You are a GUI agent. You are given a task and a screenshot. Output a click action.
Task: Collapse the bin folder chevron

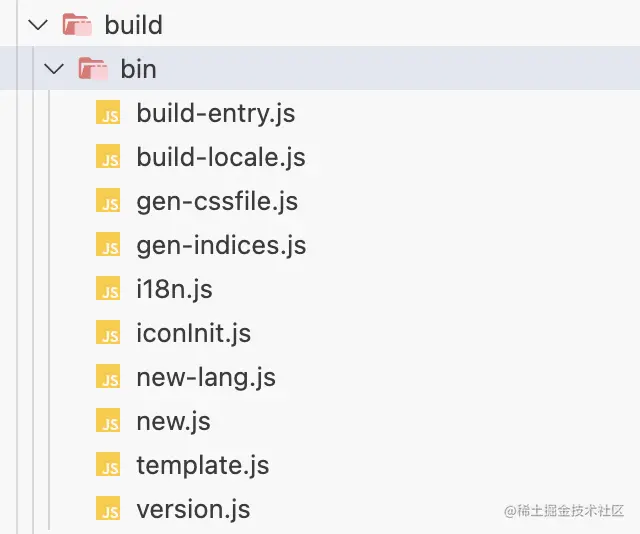pyautogui.click(x=56, y=69)
